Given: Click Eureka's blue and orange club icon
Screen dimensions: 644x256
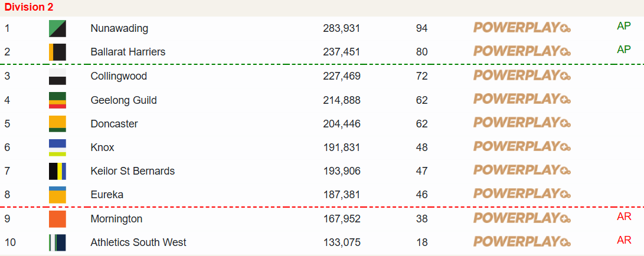Looking at the screenshot, I should coord(57,195).
